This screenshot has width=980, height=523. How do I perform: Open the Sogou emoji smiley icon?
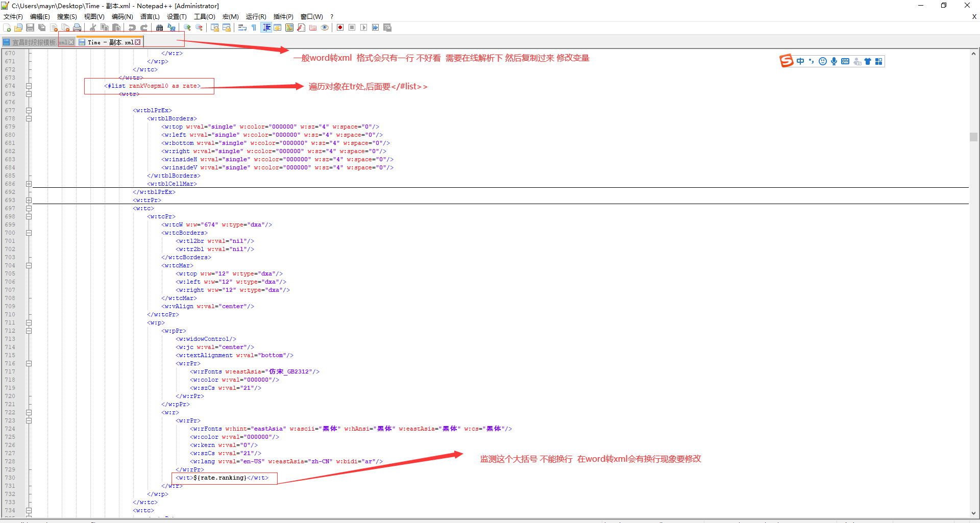point(822,61)
